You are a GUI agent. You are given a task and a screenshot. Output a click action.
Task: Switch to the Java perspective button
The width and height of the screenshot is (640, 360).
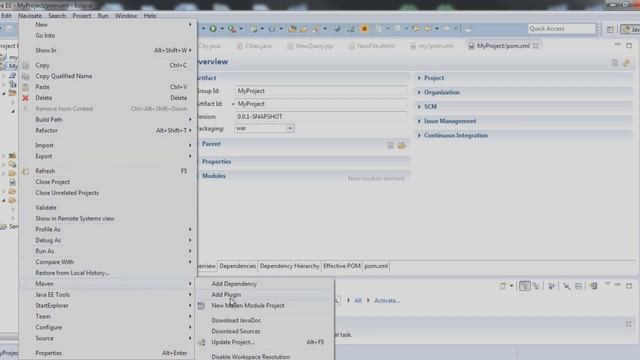[x=631, y=29]
